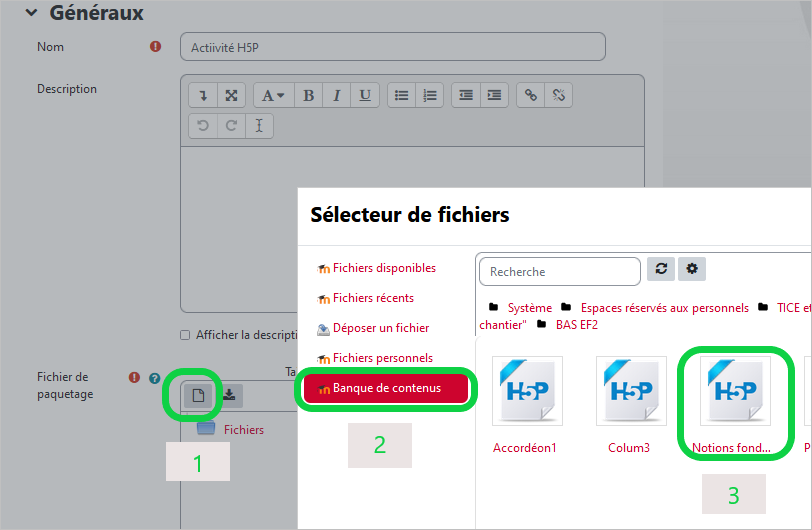Viewport: 812px width, 530px height.
Task: Insert a hyperlink
Action: click(531, 95)
